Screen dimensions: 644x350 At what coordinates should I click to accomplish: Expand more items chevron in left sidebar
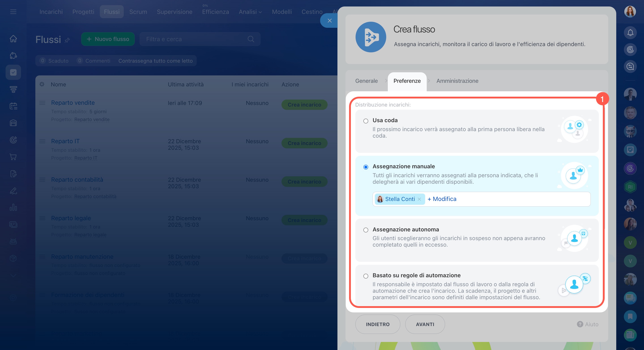coord(13,275)
